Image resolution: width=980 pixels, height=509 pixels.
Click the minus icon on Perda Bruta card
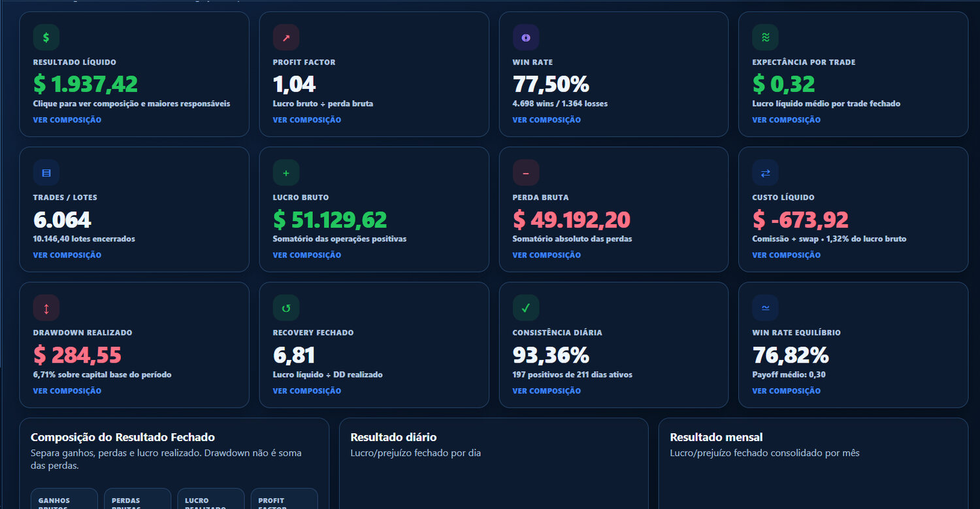point(526,172)
